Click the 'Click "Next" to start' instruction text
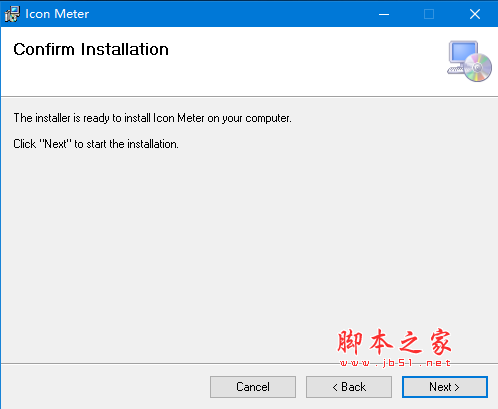This screenshot has height=409, width=498. pyautogui.click(x=96, y=144)
